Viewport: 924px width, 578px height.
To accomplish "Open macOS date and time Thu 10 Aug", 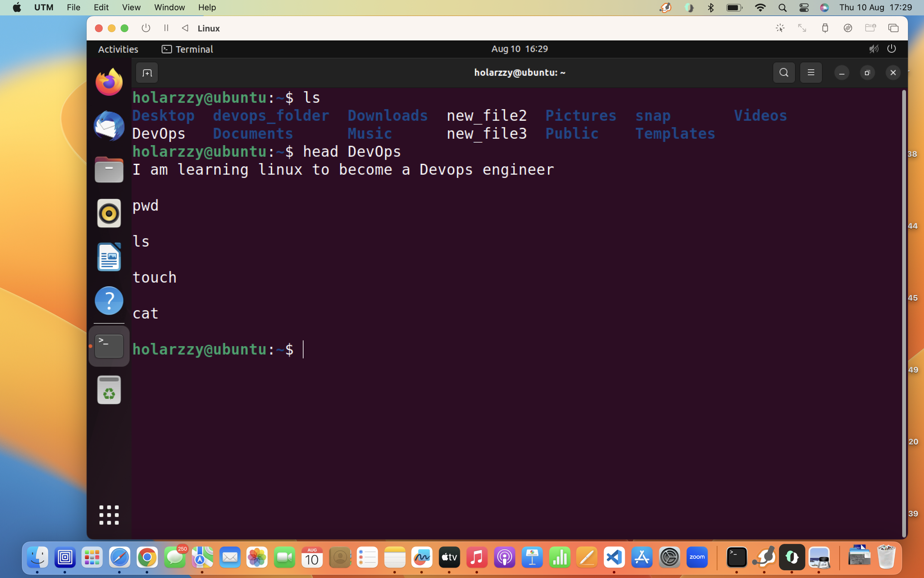I will [875, 7].
